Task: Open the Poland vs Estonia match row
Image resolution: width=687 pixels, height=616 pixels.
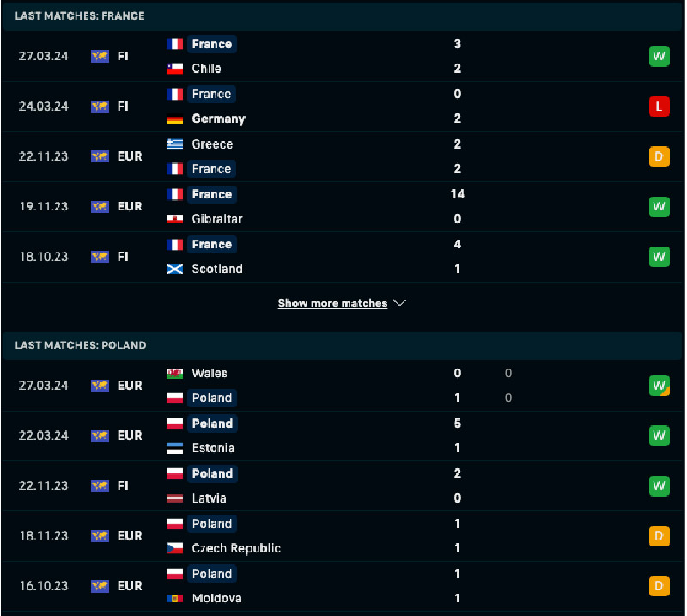Action: [343, 436]
